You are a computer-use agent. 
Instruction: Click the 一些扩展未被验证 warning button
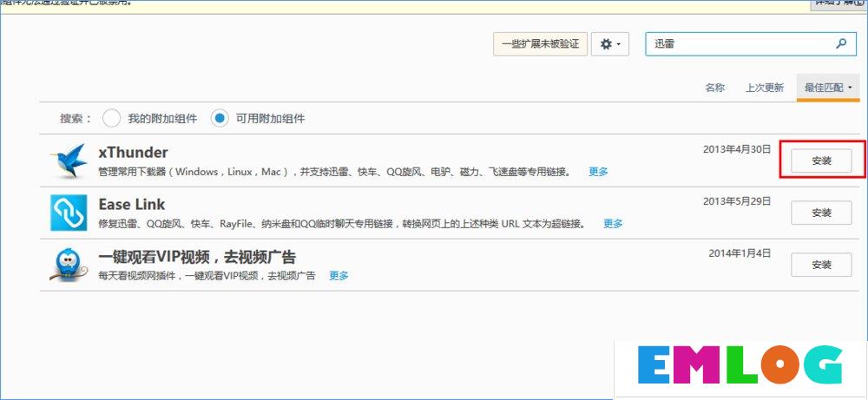(x=540, y=43)
